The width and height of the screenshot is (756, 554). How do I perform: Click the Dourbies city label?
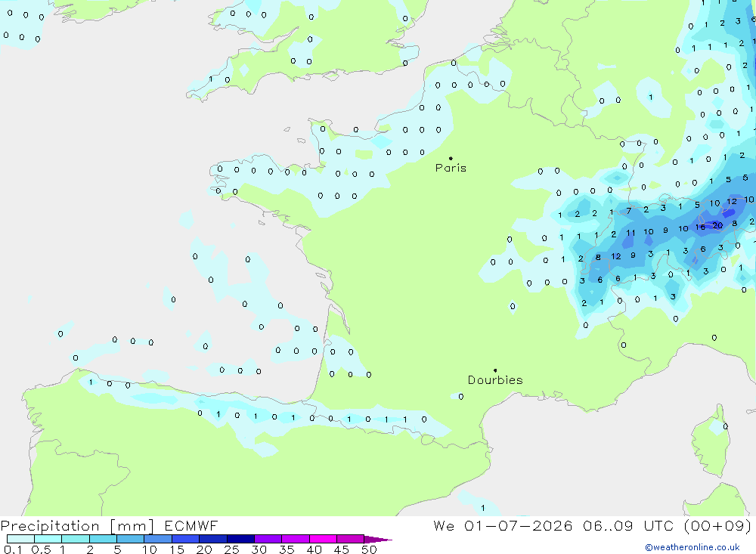point(495,380)
